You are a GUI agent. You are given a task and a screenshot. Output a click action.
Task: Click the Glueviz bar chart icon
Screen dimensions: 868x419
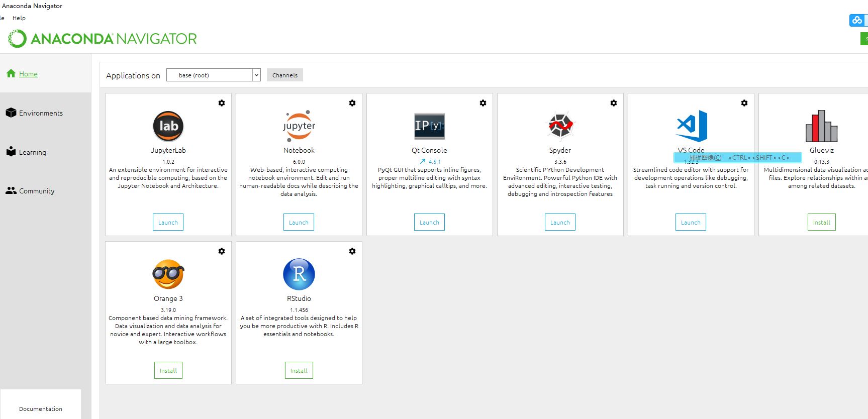[822, 126]
